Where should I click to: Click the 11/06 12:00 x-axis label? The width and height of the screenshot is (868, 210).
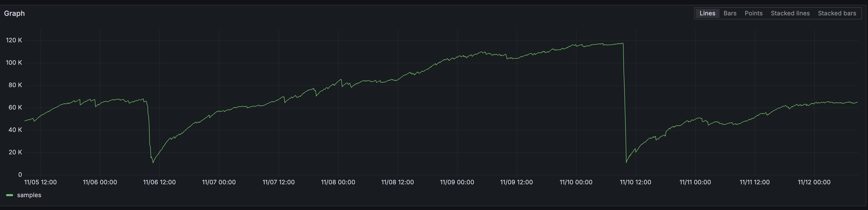[159, 182]
